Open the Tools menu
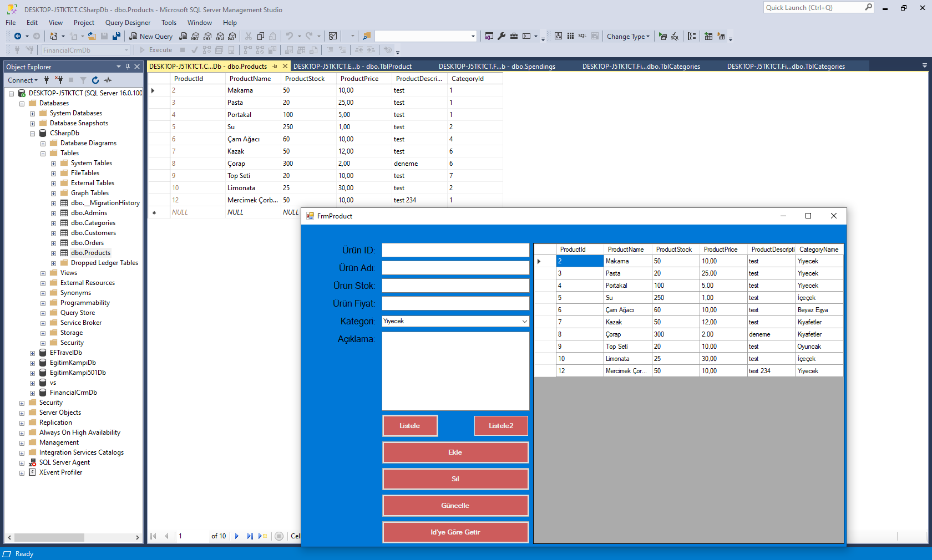This screenshot has width=932, height=560. (169, 23)
